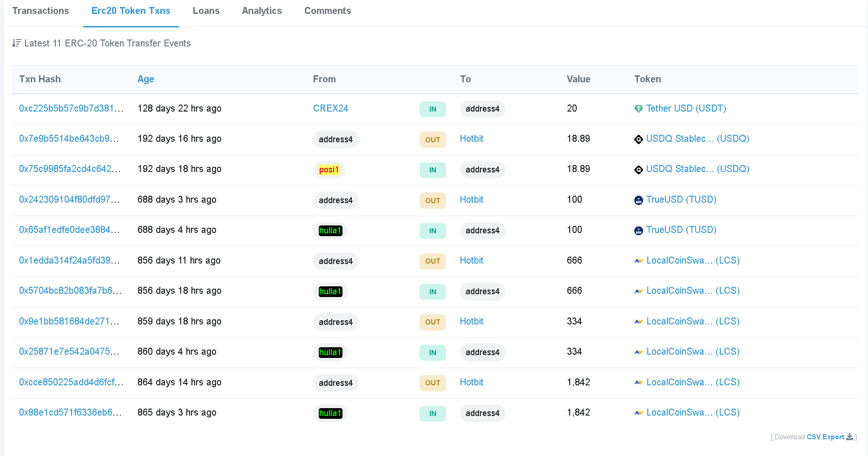Click the CSV Export download icon
This screenshot has height=456, width=868.
pos(849,437)
